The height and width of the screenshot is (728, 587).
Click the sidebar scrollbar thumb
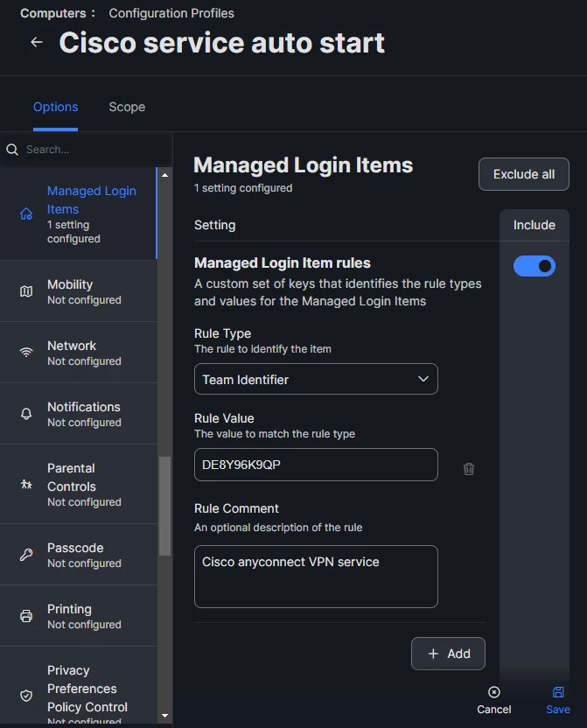(164, 506)
